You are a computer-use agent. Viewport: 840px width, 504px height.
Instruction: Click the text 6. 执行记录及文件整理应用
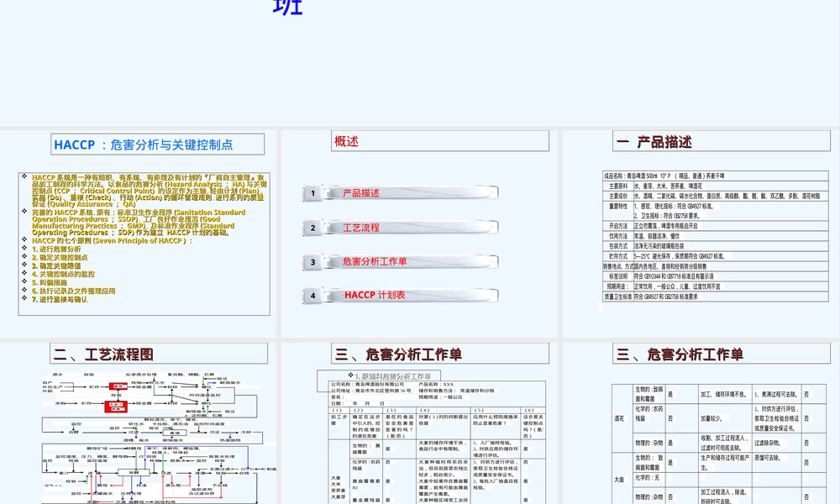click(x=73, y=291)
